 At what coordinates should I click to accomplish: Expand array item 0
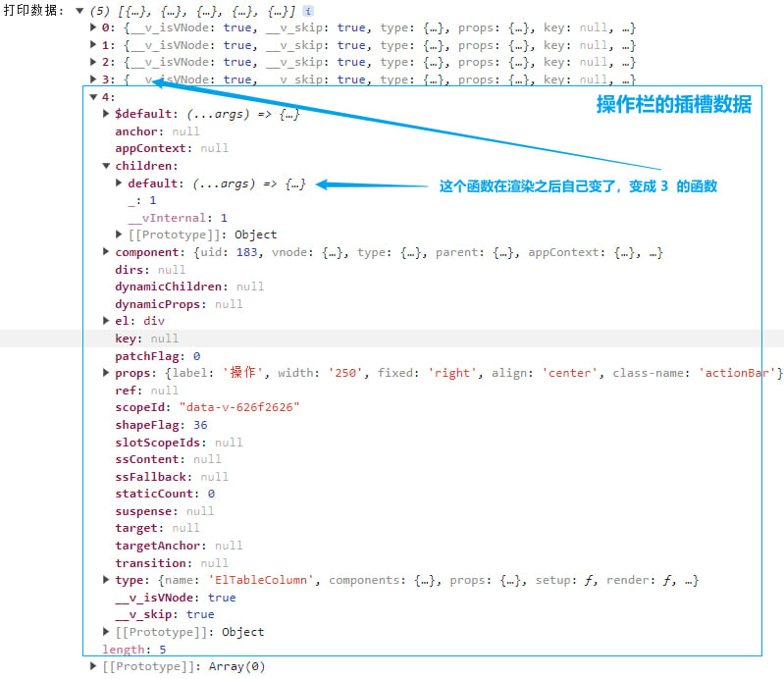(x=93, y=28)
